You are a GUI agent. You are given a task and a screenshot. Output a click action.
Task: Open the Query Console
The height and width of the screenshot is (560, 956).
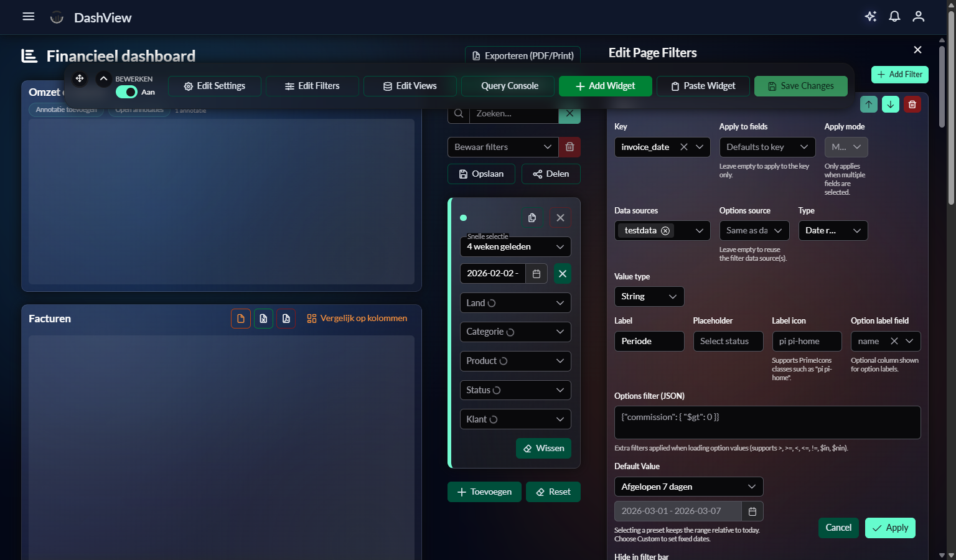[508, 86]
